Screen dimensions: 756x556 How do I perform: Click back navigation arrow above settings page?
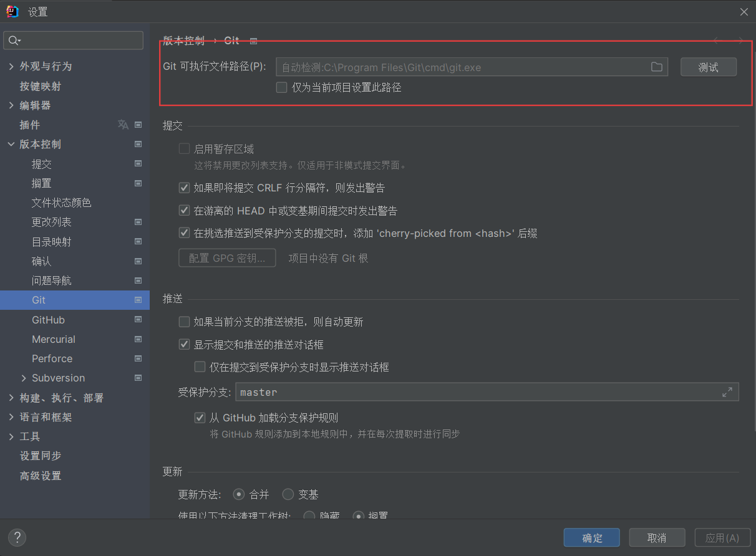coord(715,40)
